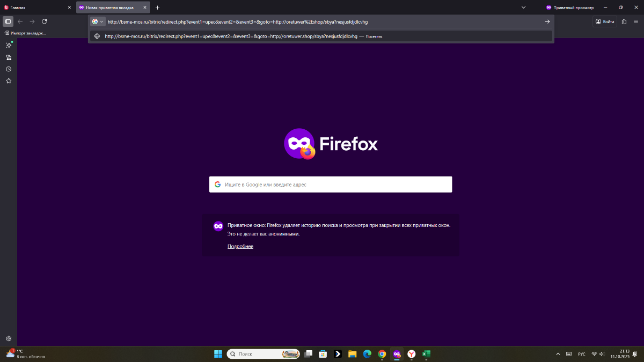The width and height of the screenshot is (644, 362).
Task: Show hidden system tray icons chevron
Action: (x=558, y=354)
